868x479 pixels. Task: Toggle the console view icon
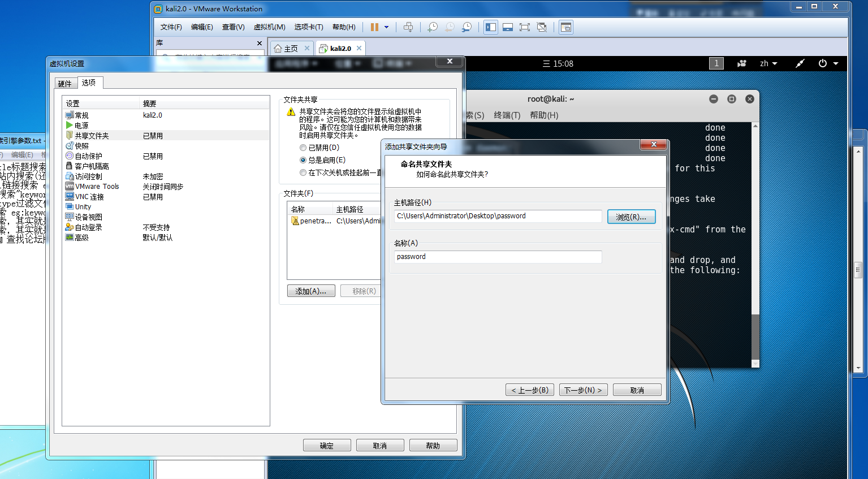pos(566,27)
